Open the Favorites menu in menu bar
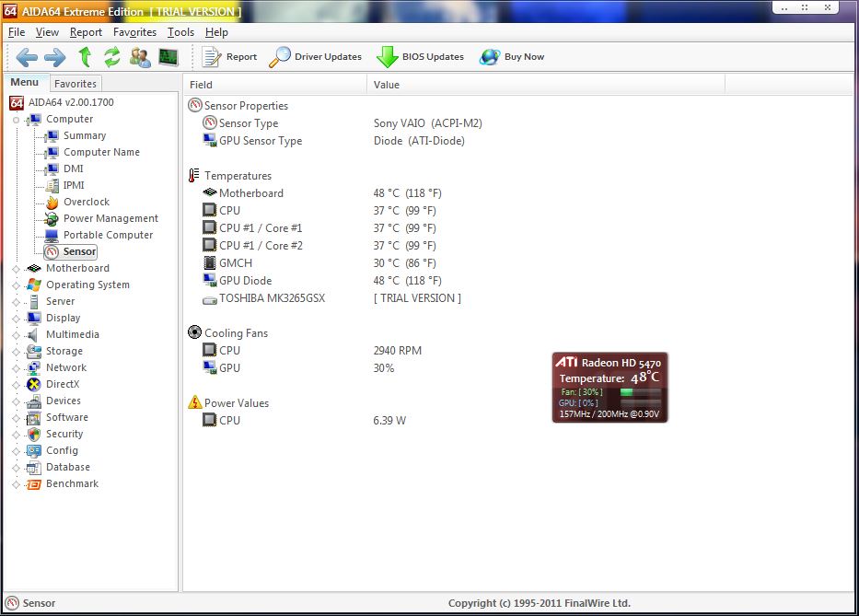Screen dimensions: 859x616 click(x=134, y=32)
